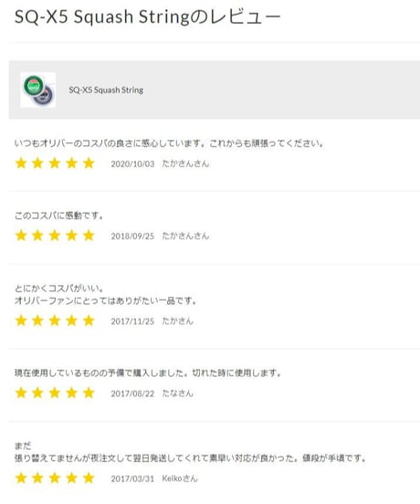
Task: Select reviewer name Keikoさん
Action: pyautogui.click(x=180, y=478)
